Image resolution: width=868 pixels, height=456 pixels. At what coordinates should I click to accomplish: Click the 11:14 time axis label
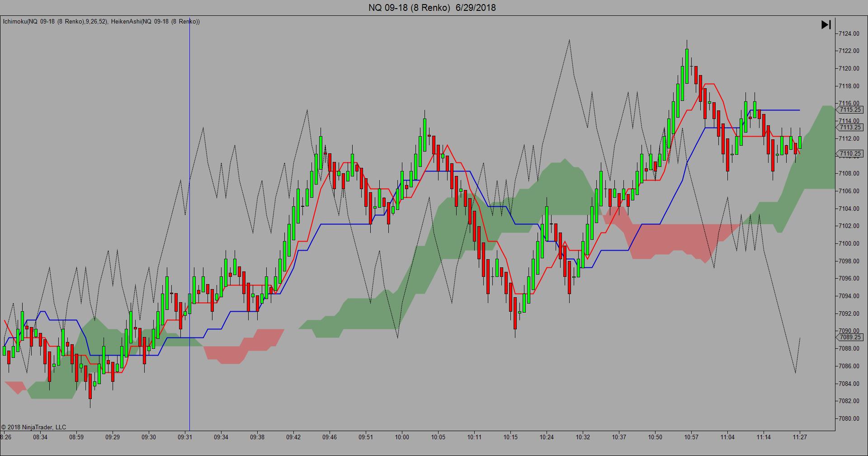pyautogui.click(x=764, y=437)
